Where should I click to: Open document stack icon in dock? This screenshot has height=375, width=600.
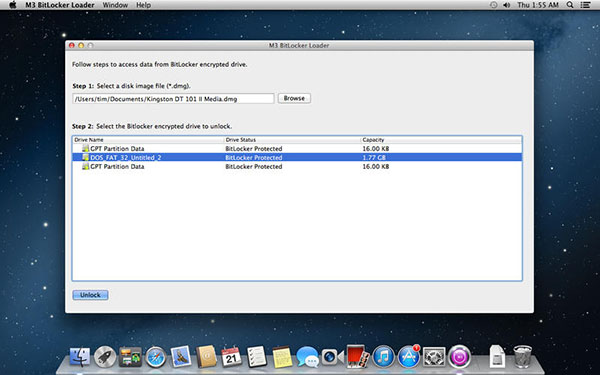click(497, 357)
